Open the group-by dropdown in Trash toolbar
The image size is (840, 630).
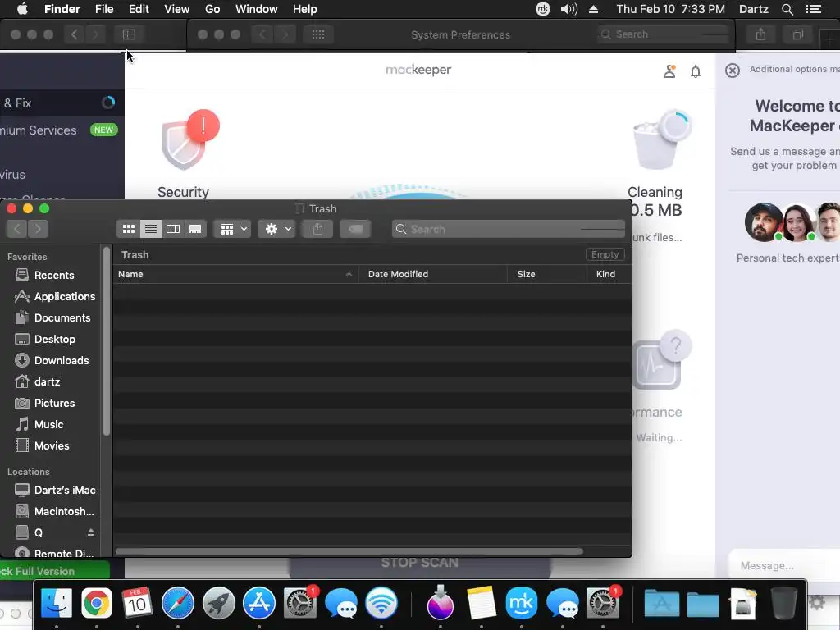pos(232,230)
